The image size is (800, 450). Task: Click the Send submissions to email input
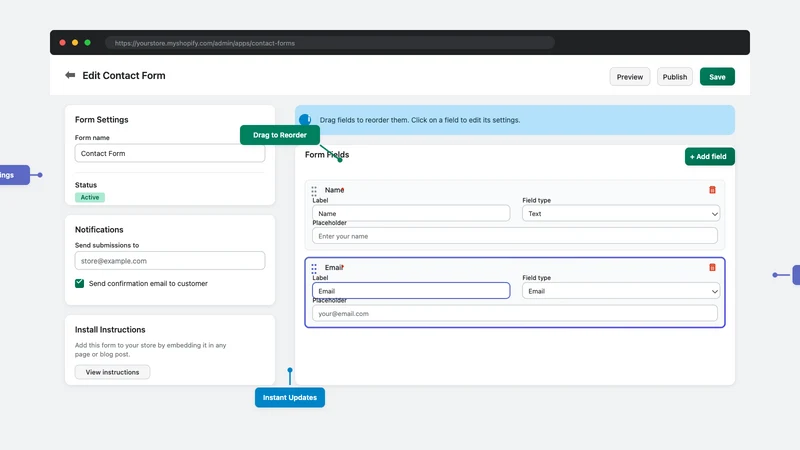point(170,261)
